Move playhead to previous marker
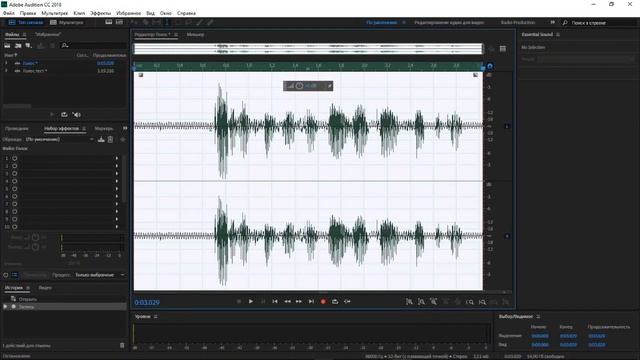Viewport: 640px width, 360px height. [275, 302]
